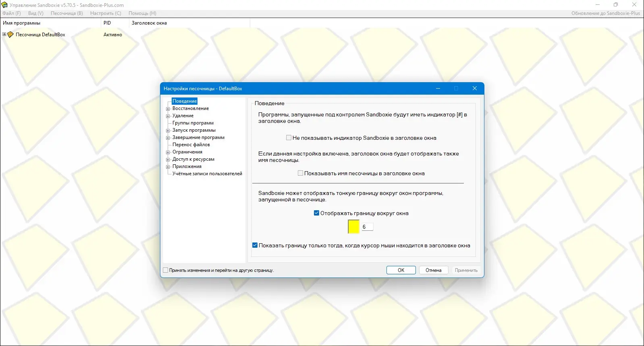Screen dimensions: 644x346
Task: Expand the Доступ к ресурсам branch
Action: 168,160
